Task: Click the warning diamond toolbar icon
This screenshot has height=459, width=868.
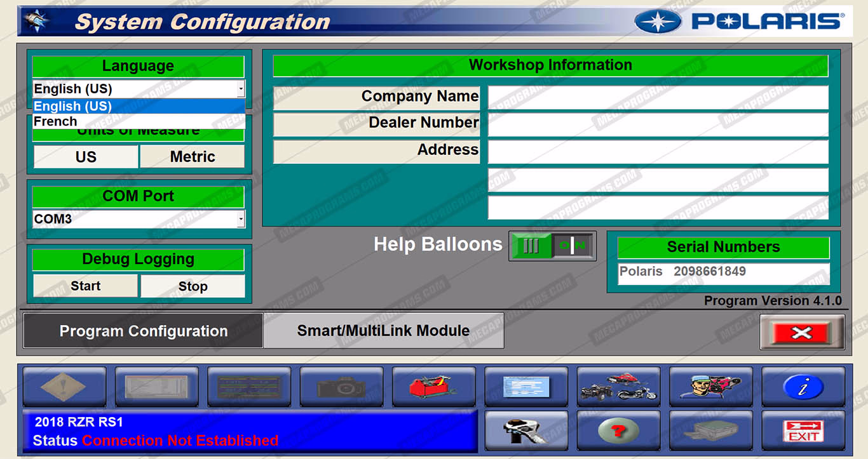Action: pyautogui.click(x=64, y=387)
